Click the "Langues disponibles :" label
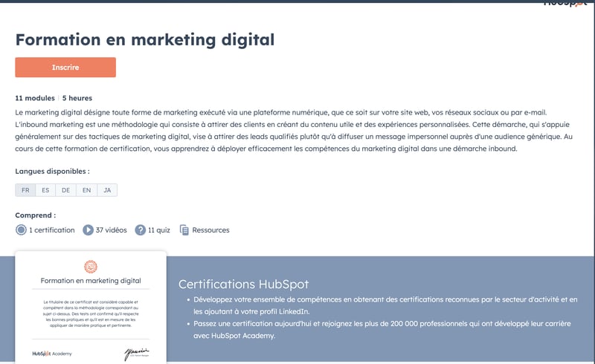This screenshot has height=364, width=595. click(52, 171)
